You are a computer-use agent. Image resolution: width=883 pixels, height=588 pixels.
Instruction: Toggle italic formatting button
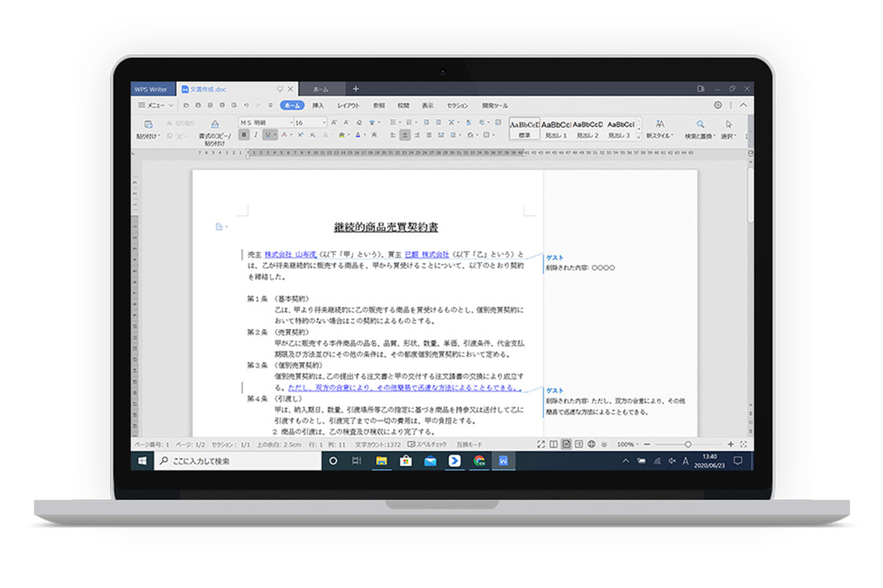[255, 135]
